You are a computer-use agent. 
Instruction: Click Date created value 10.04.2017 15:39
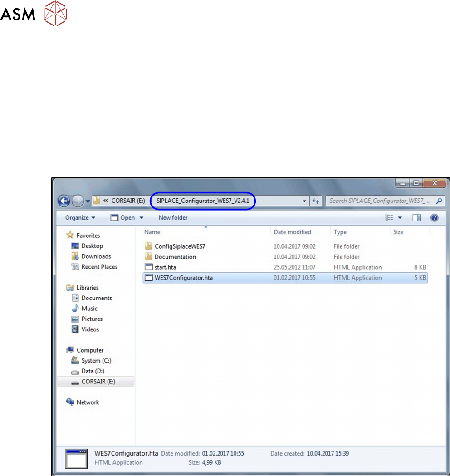(x=328, y=453)
